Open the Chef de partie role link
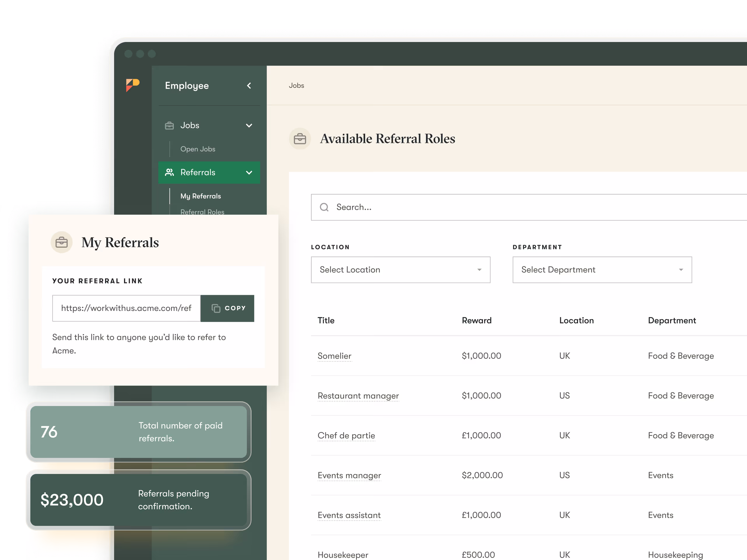Screen dimensions: 747x560 click(x=346, y=435)
